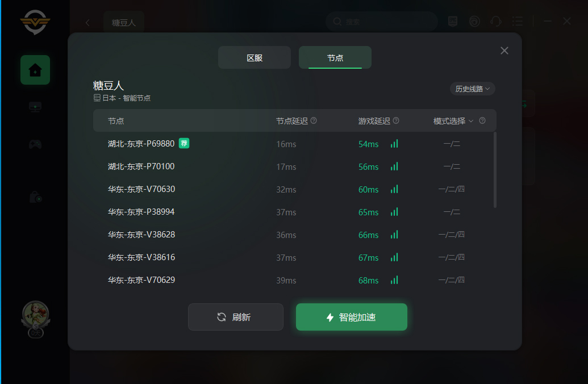
Task: Open the list menu icon in header
Action: (518, 22)
